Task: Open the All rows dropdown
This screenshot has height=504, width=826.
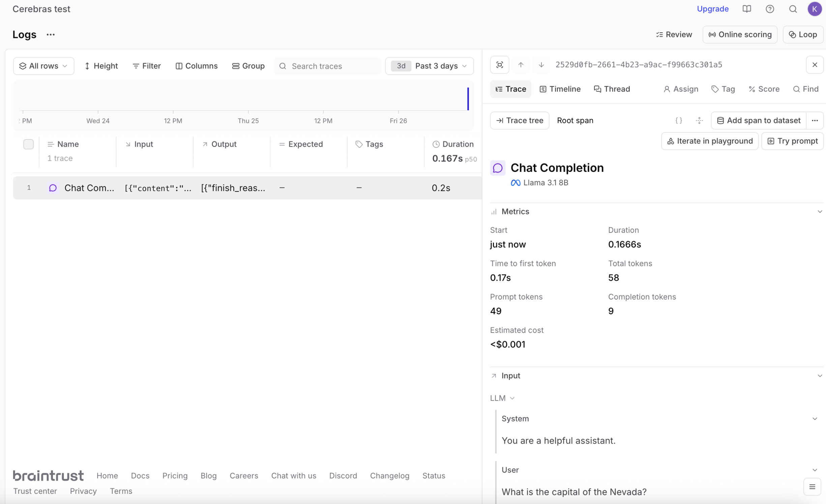Action: (43, 66)
